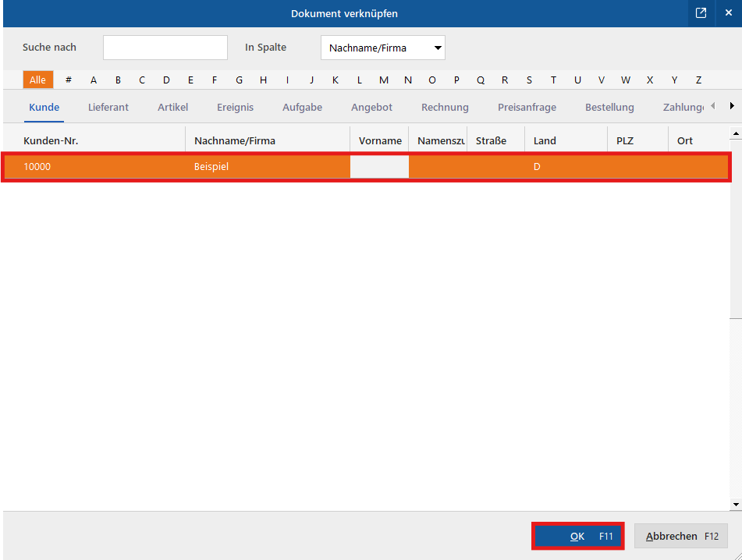Filter entries by letter Z
Image resolution: width=742 pixels, height=560 pixels.
pyautogui.click(x=698, y=80)
